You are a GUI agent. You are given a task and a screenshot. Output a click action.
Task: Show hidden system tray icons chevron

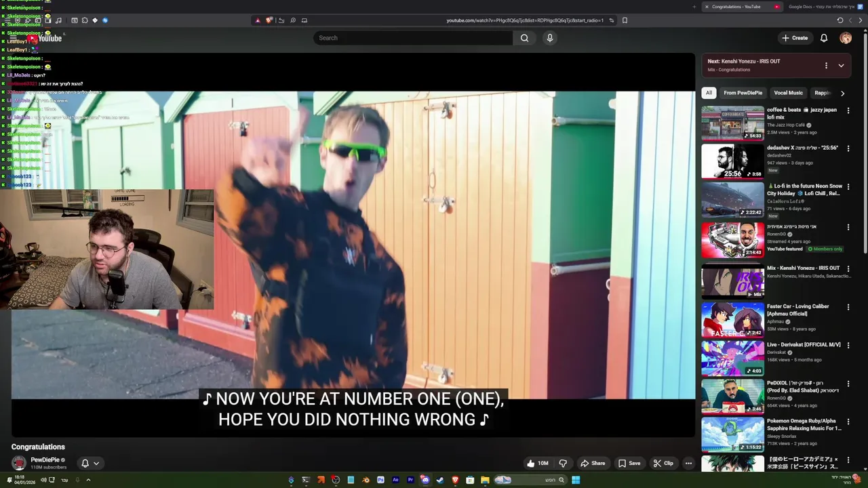pyautogui.click(x=88, y=480)
